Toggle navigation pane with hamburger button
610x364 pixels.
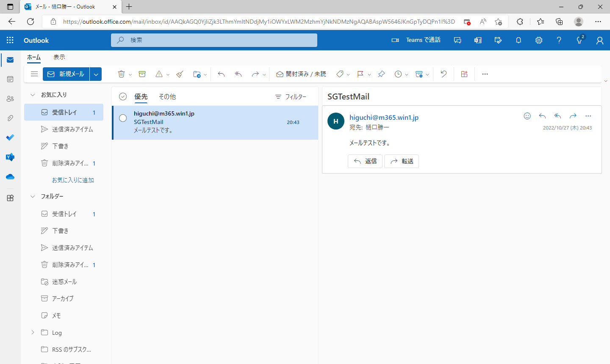tap(34, 74)
